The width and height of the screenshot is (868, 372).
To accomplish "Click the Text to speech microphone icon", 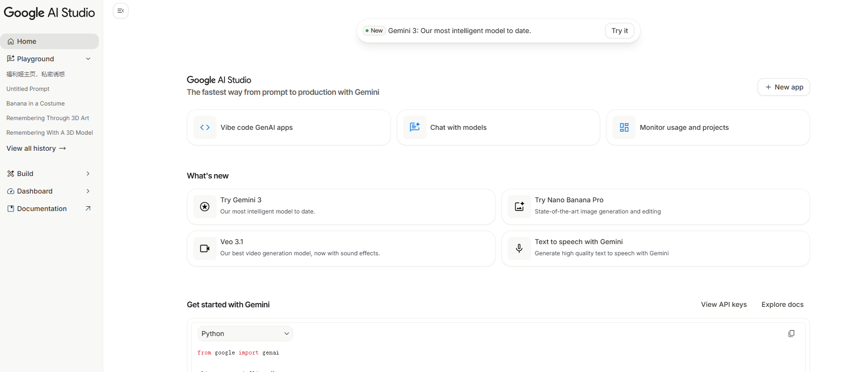I will coord(519,248).
